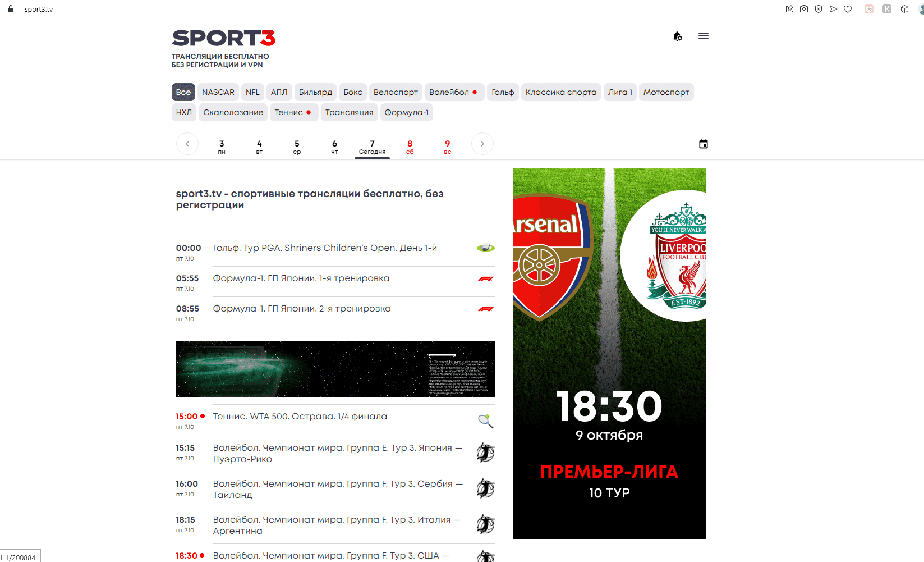Click the browser pin-edit icon

[x=789, y=9]
